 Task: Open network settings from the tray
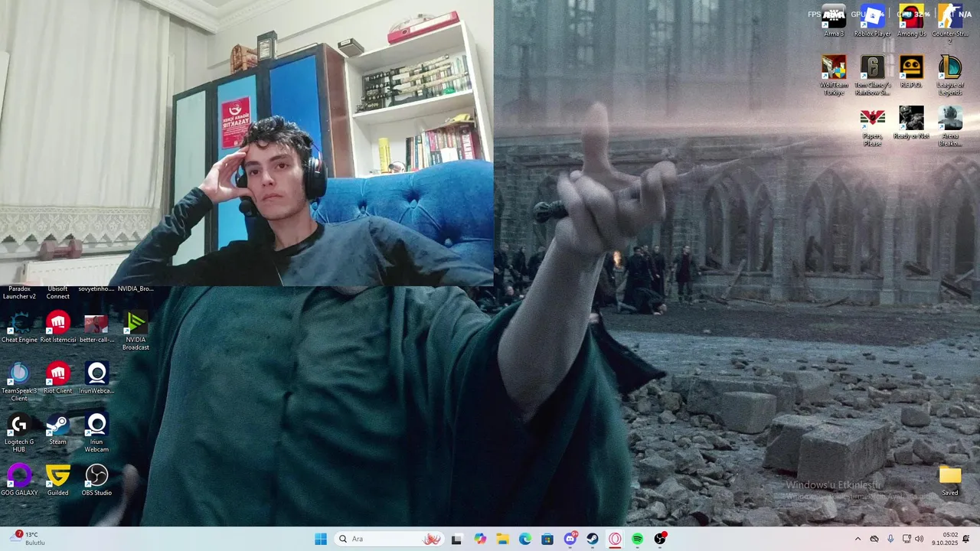point(906,539)
